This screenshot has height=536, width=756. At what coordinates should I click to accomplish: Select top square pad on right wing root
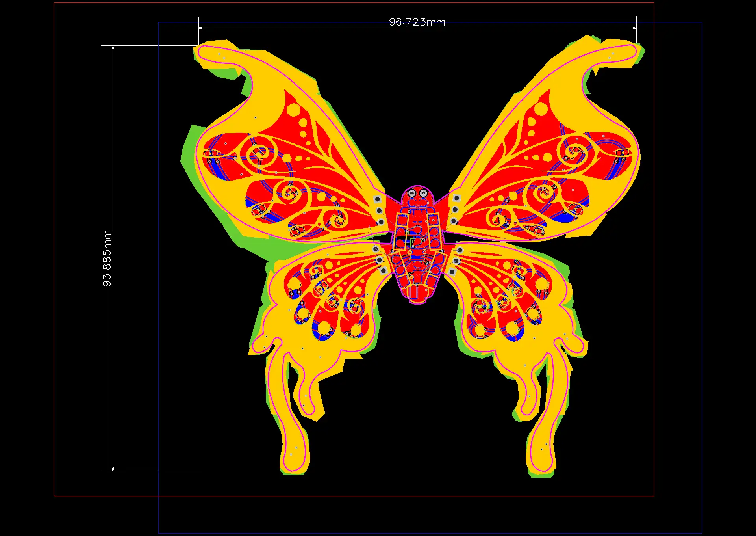click(457, 198)
